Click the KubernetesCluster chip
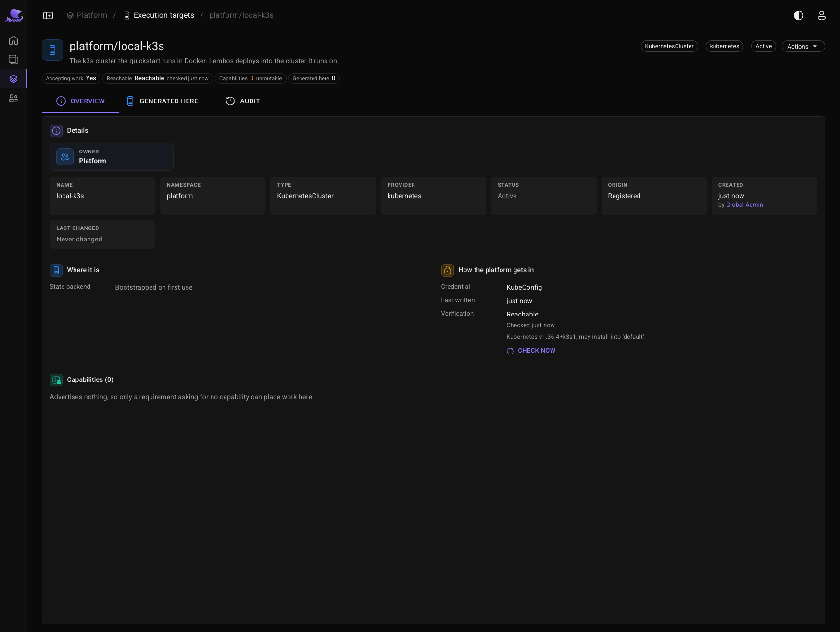This screenshot has width=840, height=632. point(669,46)
